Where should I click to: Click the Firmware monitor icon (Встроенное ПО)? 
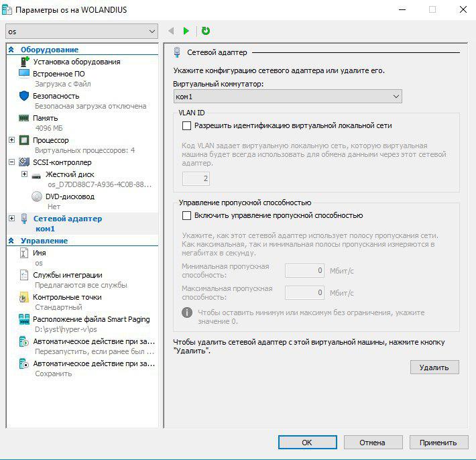[24, 74]
